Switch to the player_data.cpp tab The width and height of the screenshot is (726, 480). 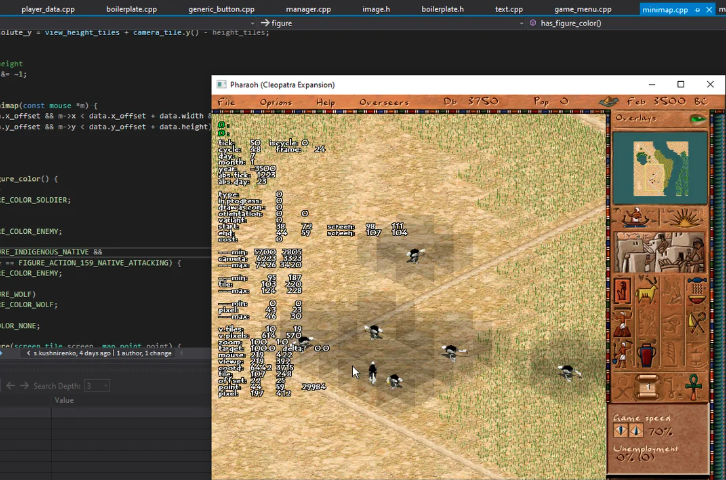click(x=47, y=9)
